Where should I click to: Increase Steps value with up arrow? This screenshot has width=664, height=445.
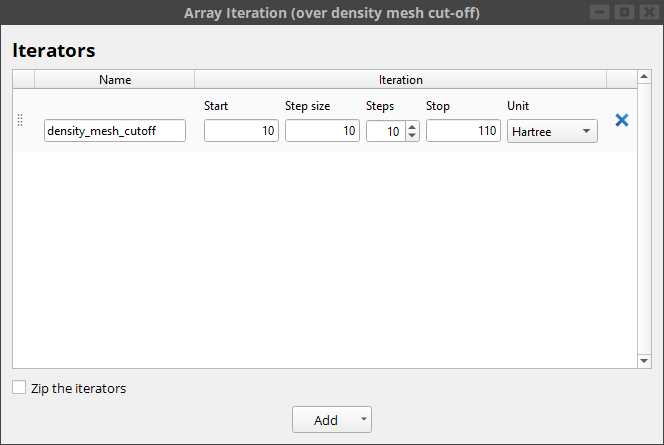tap(412, 127)
